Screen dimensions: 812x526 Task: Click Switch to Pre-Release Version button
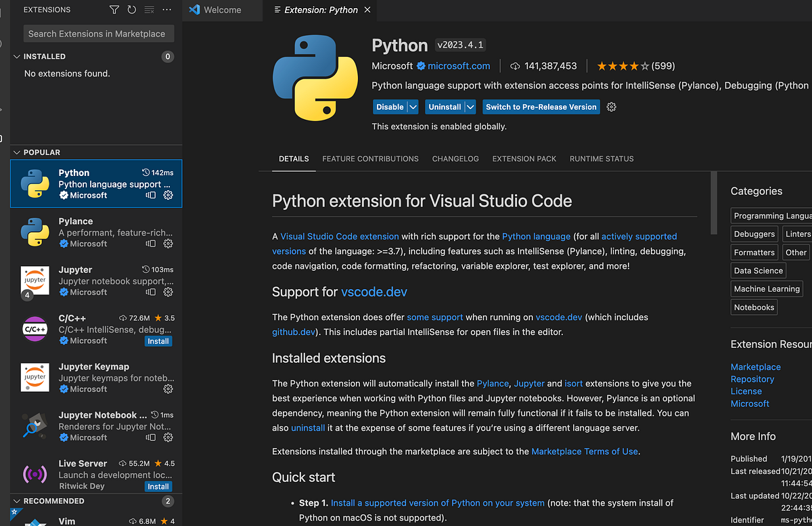click(x=541, y=107)
